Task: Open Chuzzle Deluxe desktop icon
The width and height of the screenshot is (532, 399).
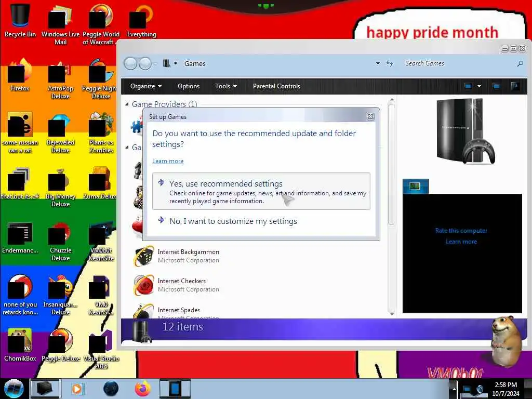Action: click(x=60, y=242)
